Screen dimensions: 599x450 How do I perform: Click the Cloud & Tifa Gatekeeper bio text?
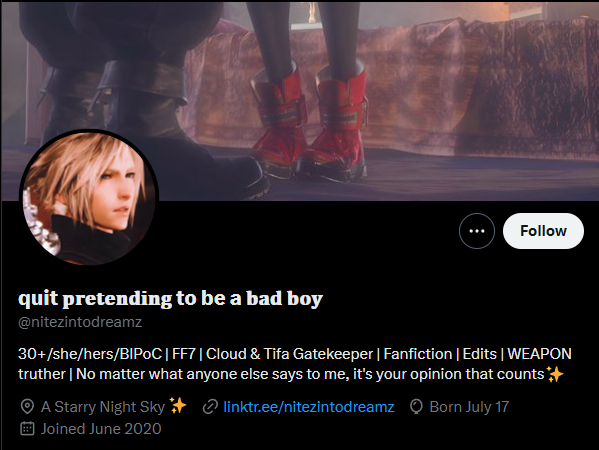(289, 354)
